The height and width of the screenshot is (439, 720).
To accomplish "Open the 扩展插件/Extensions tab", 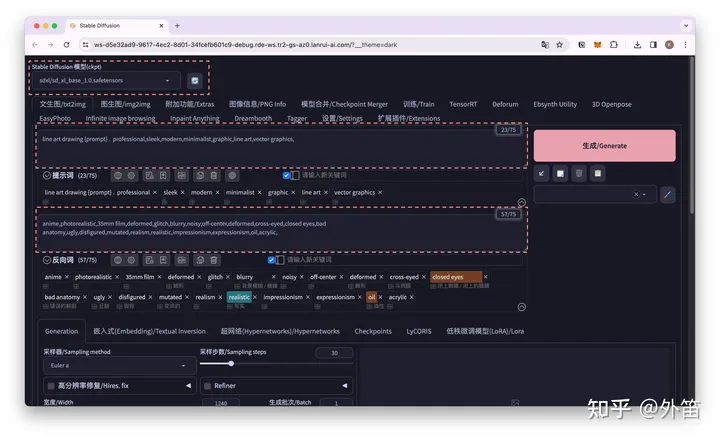I will [x=409, y=118].
